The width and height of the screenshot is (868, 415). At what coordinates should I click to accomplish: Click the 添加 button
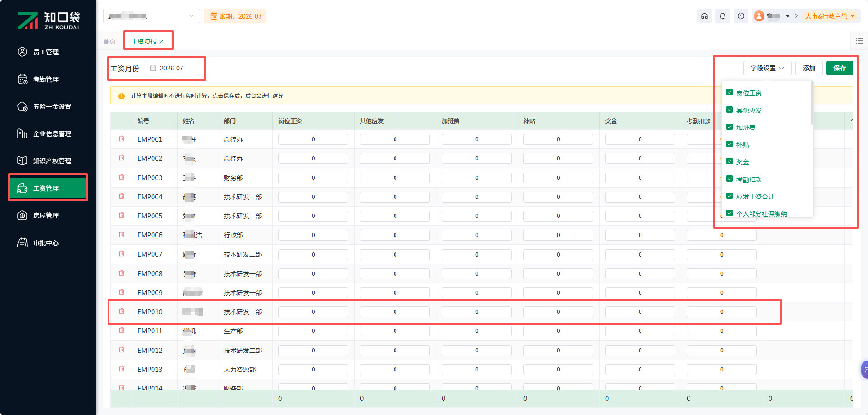809,68
